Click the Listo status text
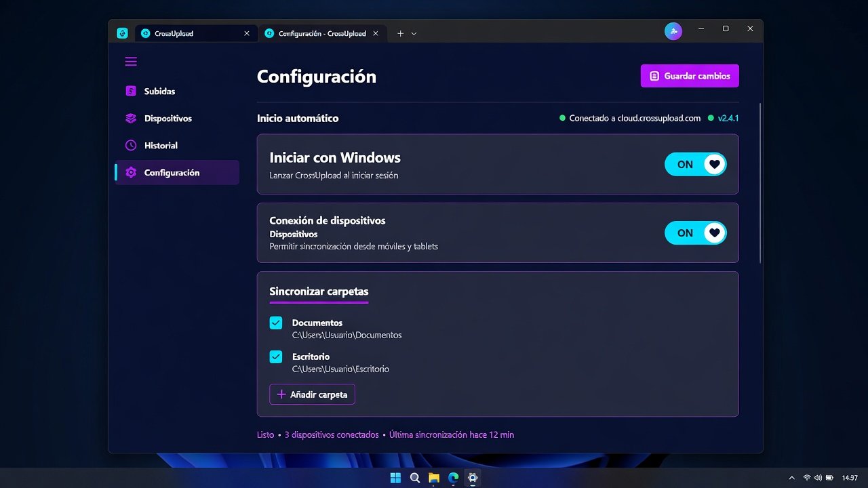 tap(265, 434)
